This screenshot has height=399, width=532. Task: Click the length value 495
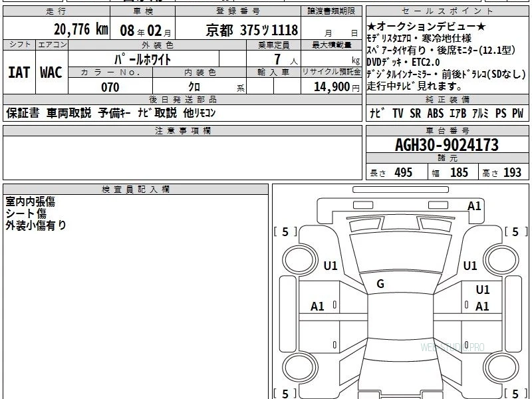pos(404,173)
